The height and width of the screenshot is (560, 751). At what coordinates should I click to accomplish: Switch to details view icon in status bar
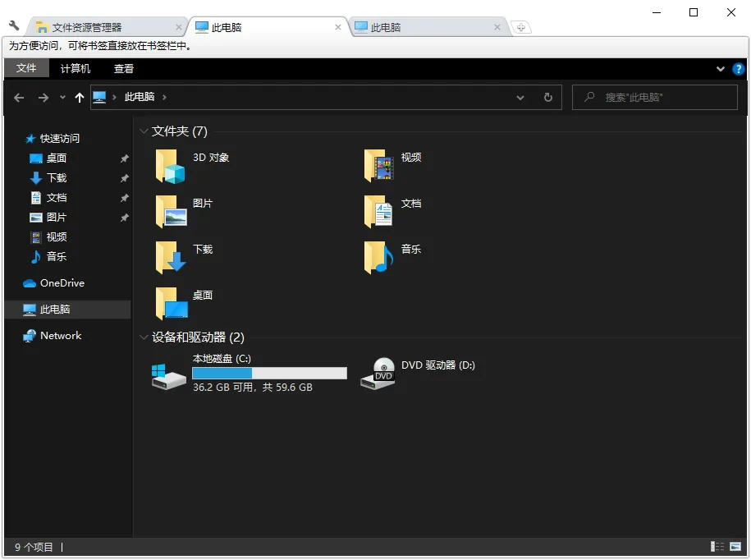click(717, 547)
